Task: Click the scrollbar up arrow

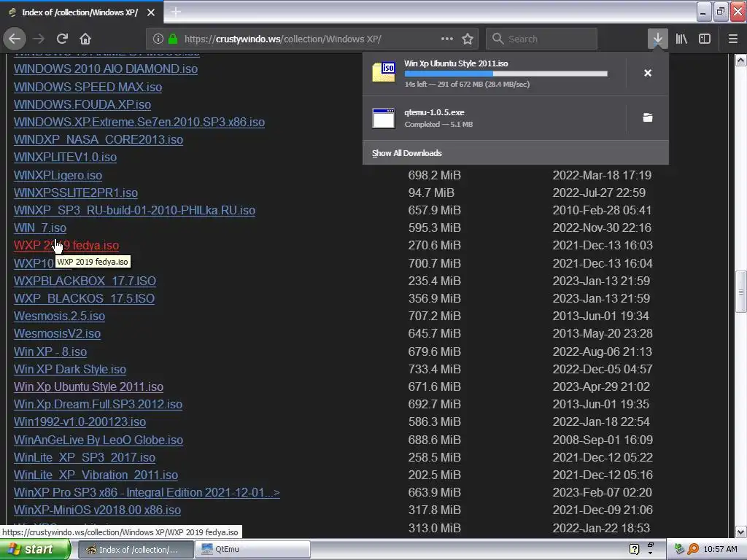Action: pos(740,60)
